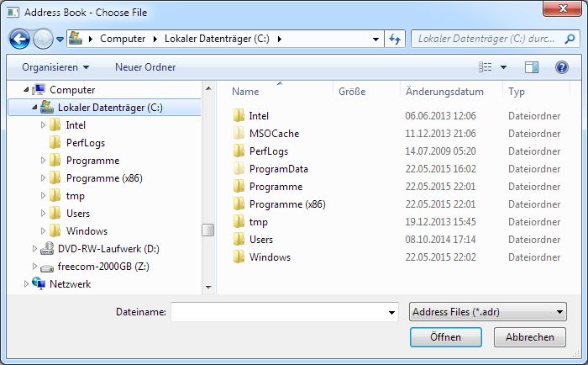Expand the Users tree folder

coord(43,214)
